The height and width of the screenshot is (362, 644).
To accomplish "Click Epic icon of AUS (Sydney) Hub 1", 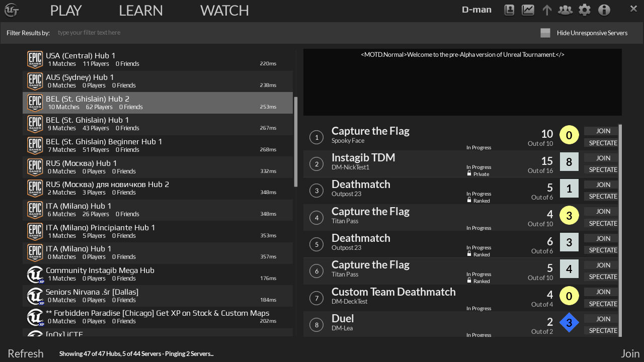I will click(x=35, y=81).
